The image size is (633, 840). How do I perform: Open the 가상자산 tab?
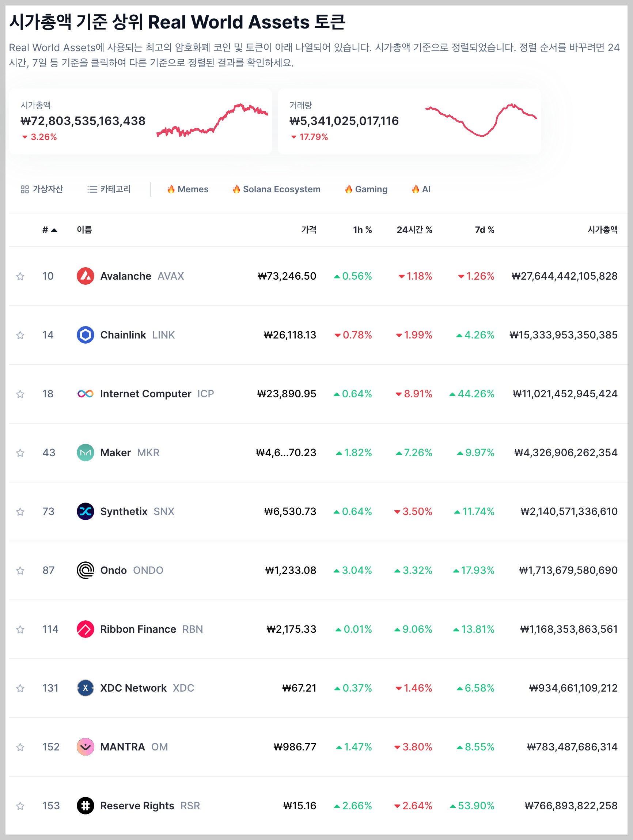click(x=42, y=189)
